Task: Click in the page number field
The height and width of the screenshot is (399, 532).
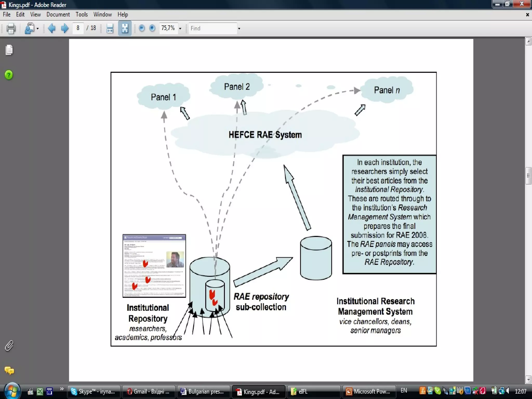Action: point(78,28)
